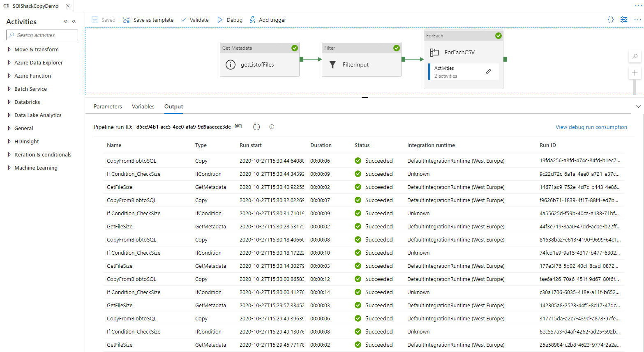Screen dimensions: 644x352
Task: Click the canvas search magnifier icon
Action: [x=635, y=57]
